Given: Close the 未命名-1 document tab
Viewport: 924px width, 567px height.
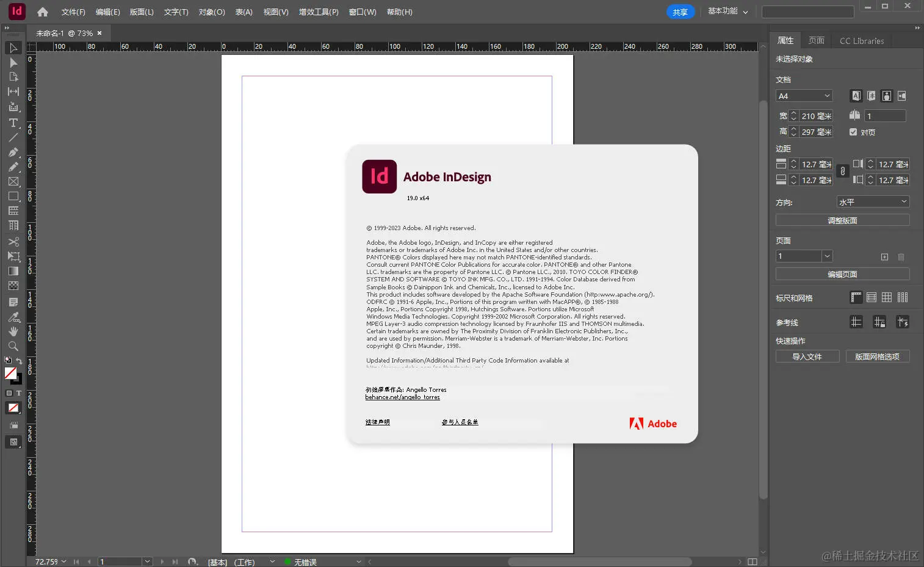Looking at the screenshot, I should click(99, 33).
